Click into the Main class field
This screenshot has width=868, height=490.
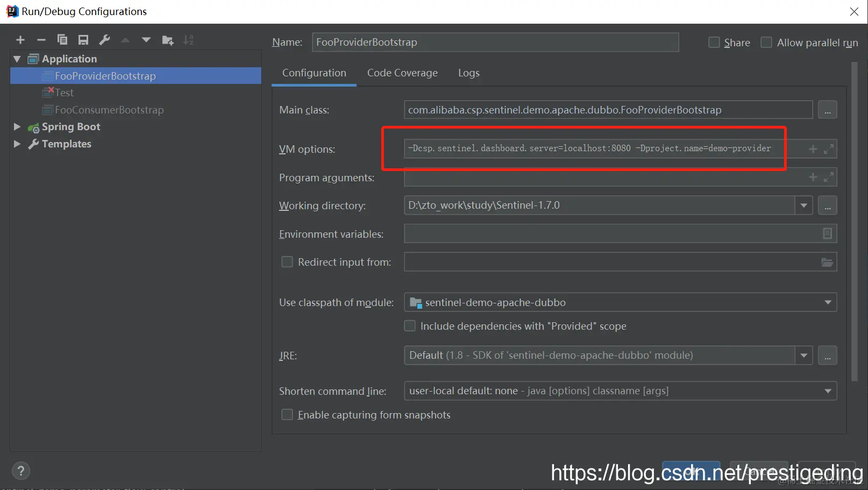(x=608, y=110)
